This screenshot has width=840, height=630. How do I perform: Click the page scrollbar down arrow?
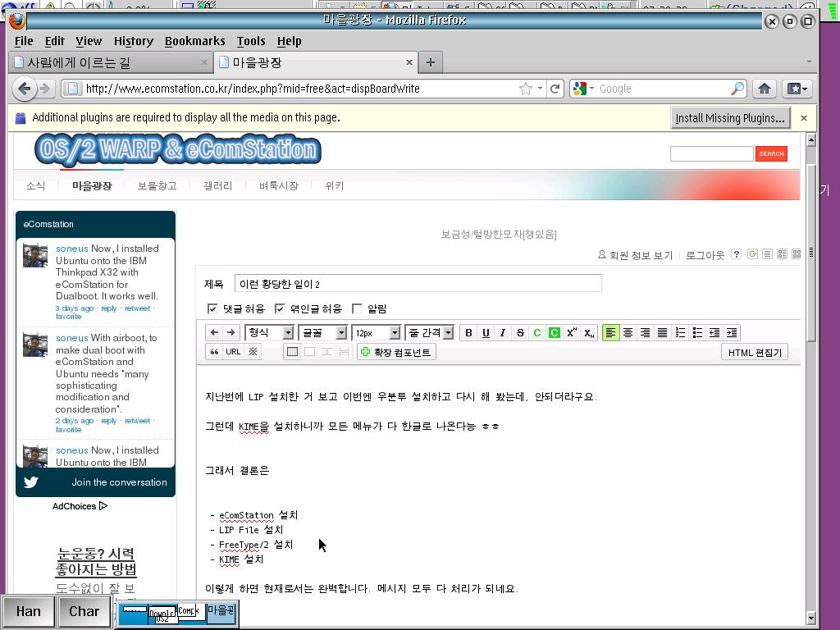click(811, 618)
